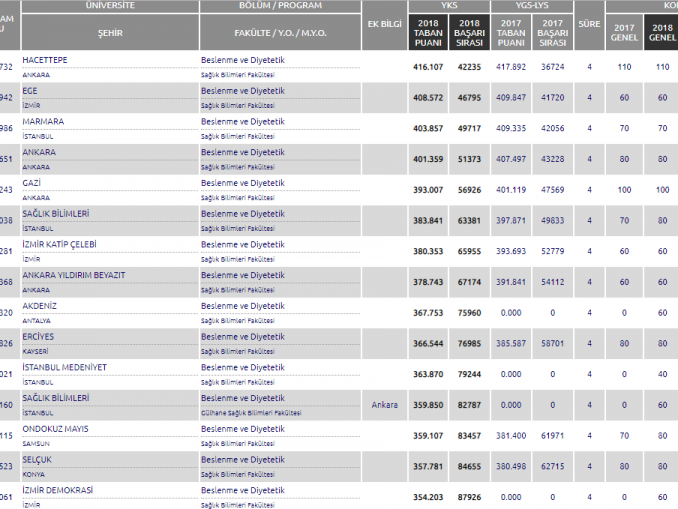The width and height of the screenshot is (678, 509).
Task: Click ANKARA YILDIRIM BEYAZIT university name
Action: point(73,275)
